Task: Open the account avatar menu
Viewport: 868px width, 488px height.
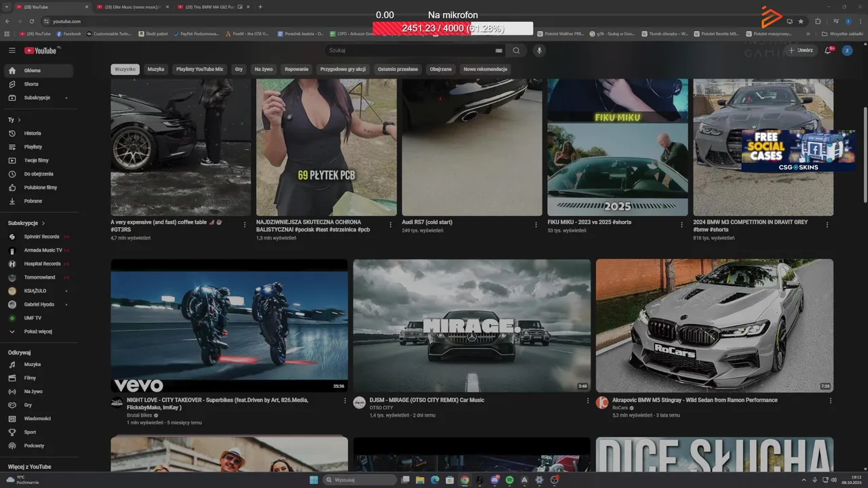Action: pyautogui.click(x=847, y=51)
